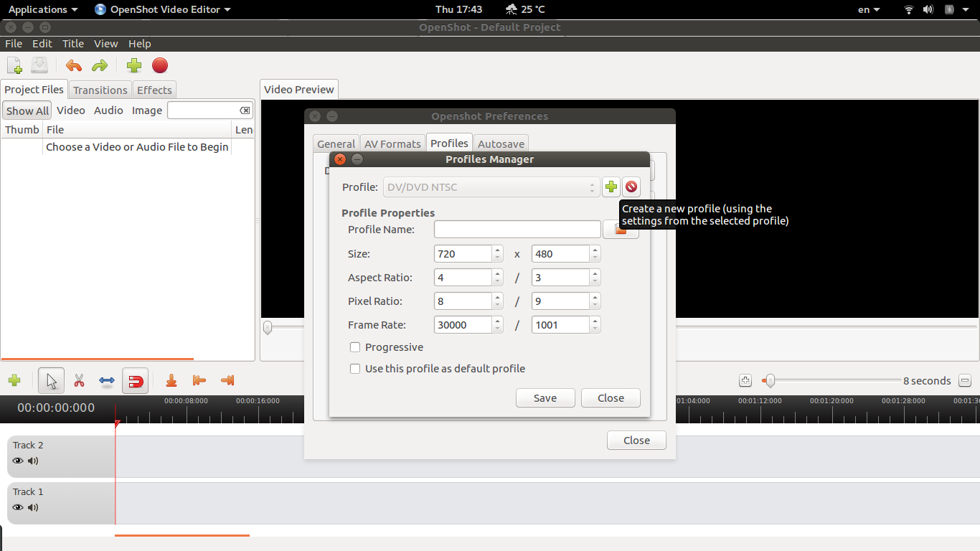Click Save in Profiles Manager
Viewport: 980px width, 551px height.
coord(545,398)
